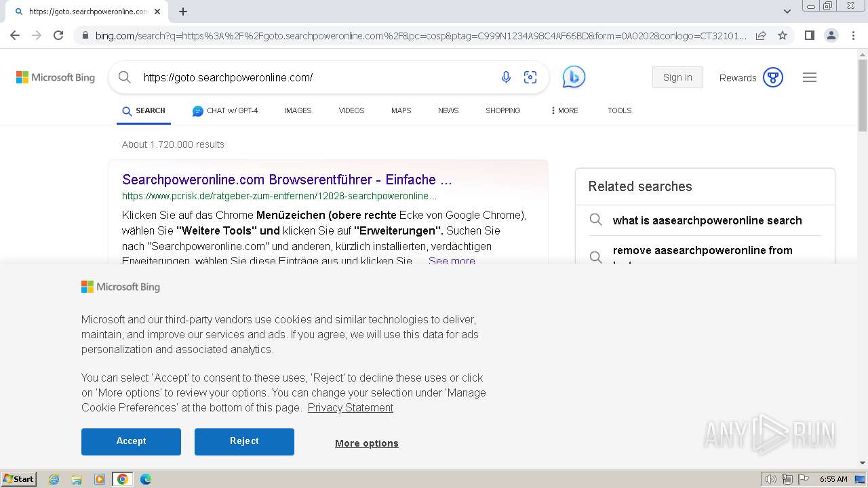Click the browser forward arrow

click(x=37, y=35)
